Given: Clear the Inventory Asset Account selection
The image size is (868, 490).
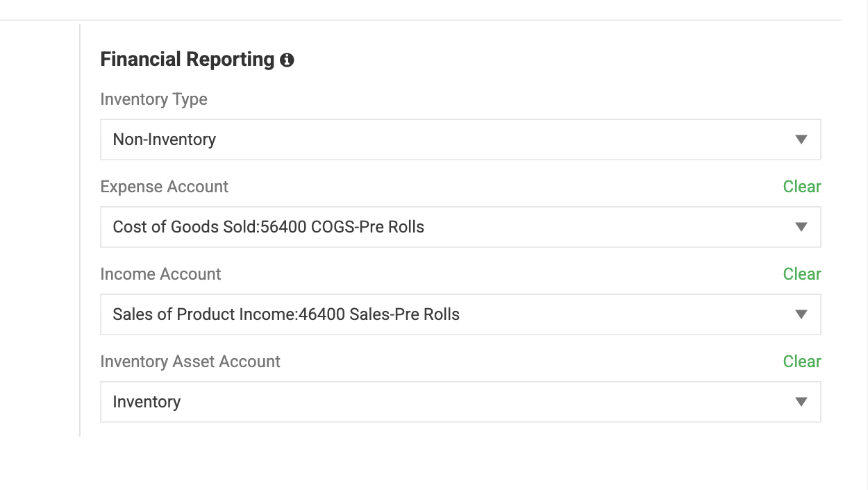Looking at the screenshot, I should [801, 362].
